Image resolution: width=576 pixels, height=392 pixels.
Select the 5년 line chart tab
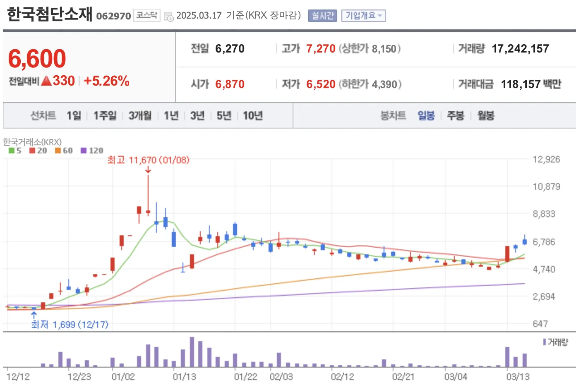[224, 116]
